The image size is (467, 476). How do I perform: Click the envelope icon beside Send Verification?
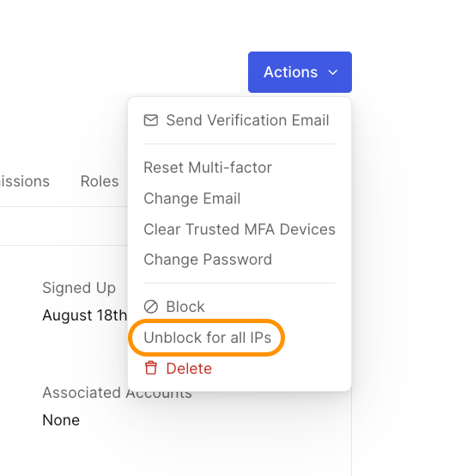pyautogui.click(x=151, y=120)
